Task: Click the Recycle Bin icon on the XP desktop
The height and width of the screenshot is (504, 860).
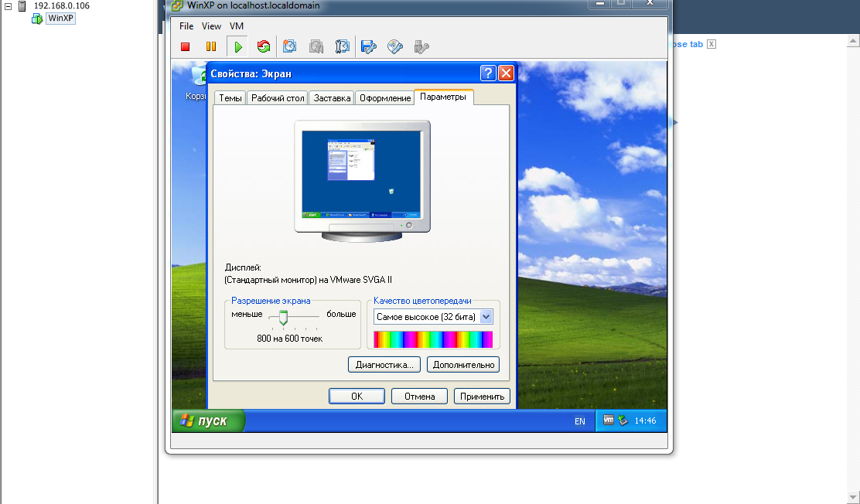Action: point(198,76)
